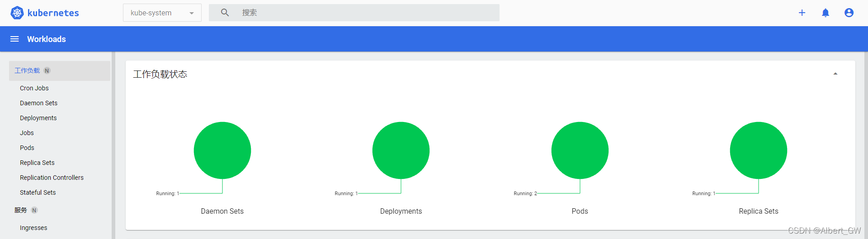Screen dimensions: 868x239
Task: Click the N badge beside 工作负载
Action: [47, 71]
